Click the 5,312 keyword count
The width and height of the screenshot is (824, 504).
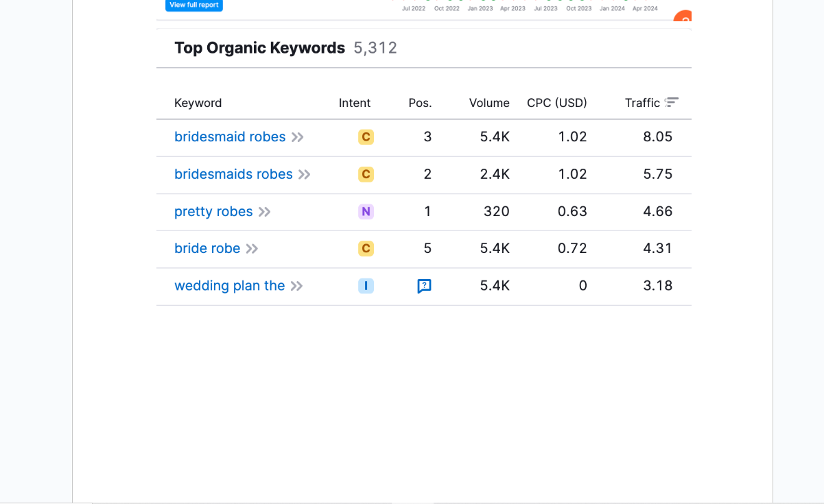coord(375,48)
